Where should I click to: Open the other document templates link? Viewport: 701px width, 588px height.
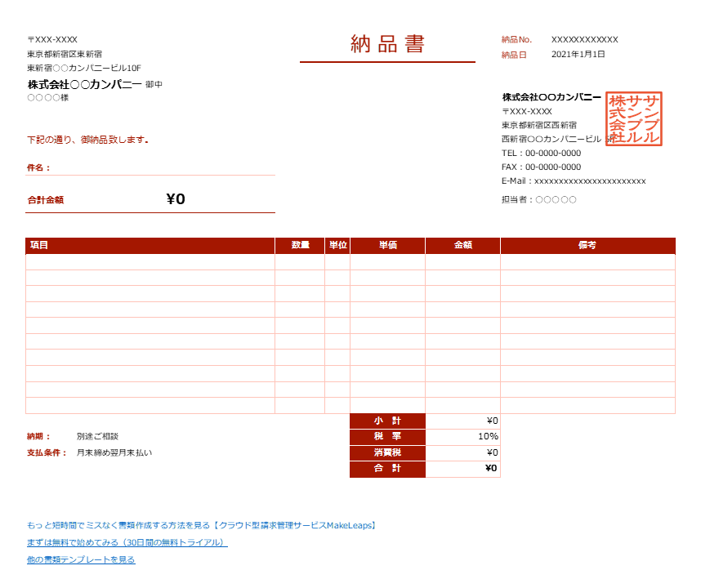click(x=81, y=559)
